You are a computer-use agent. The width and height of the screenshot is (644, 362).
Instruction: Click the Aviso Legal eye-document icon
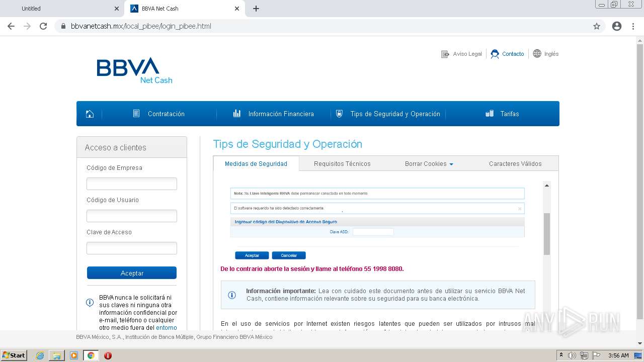tap(445, 54)
